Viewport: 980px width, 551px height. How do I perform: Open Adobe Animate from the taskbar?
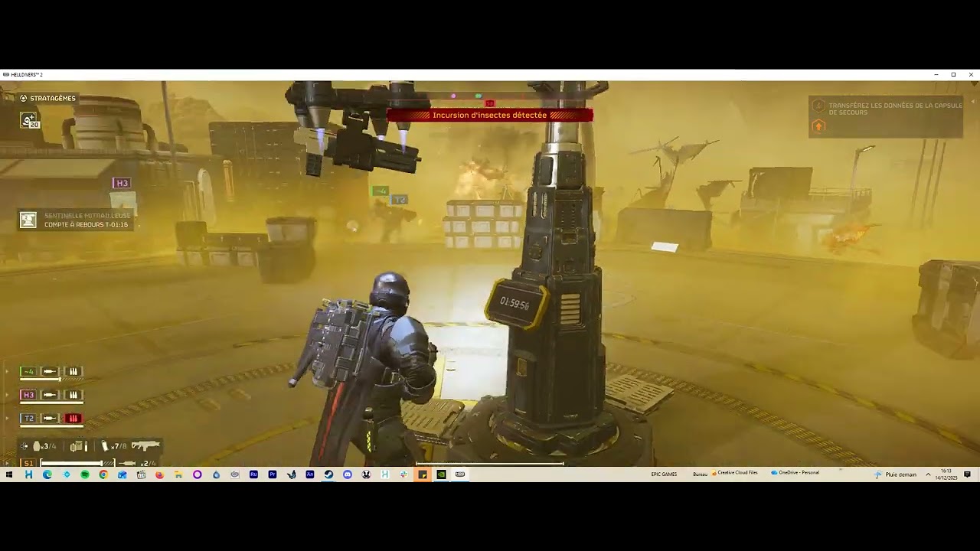tap(310, 474)
